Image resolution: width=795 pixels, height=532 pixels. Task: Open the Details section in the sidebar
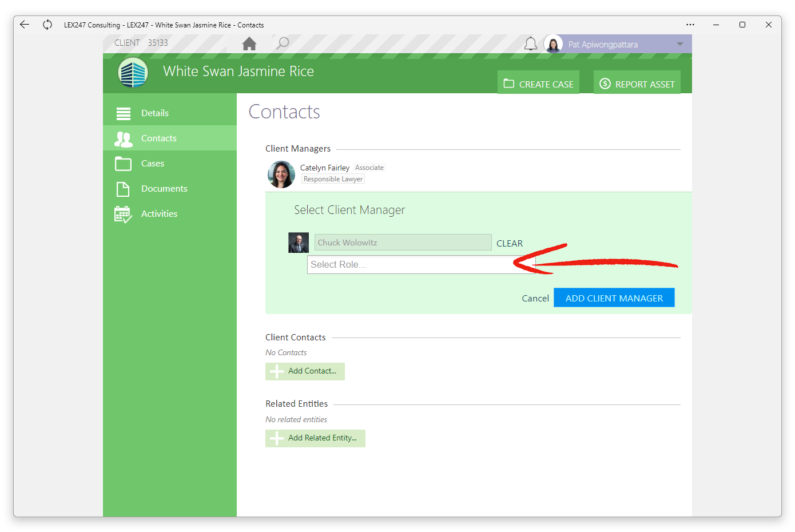(x=170, y=113)
